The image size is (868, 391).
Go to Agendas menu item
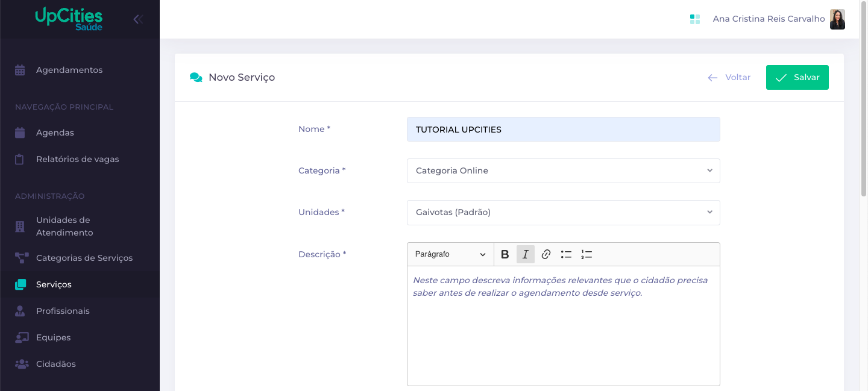55,133
